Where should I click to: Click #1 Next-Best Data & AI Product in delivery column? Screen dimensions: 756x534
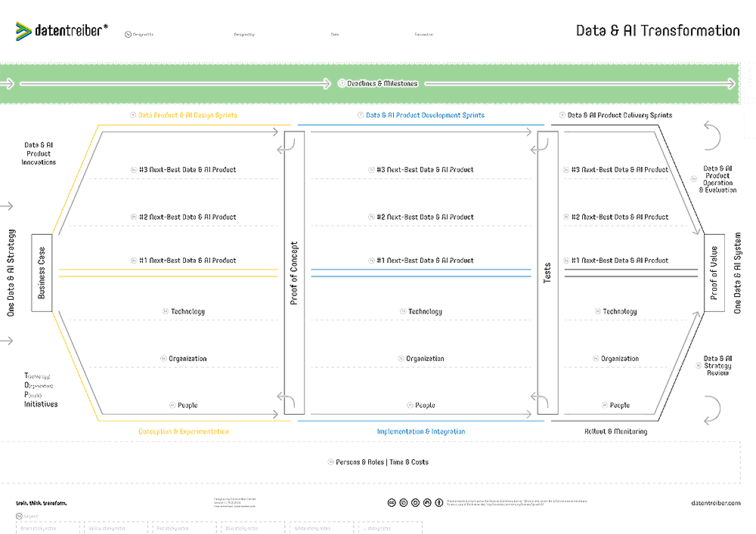[620, 261]
